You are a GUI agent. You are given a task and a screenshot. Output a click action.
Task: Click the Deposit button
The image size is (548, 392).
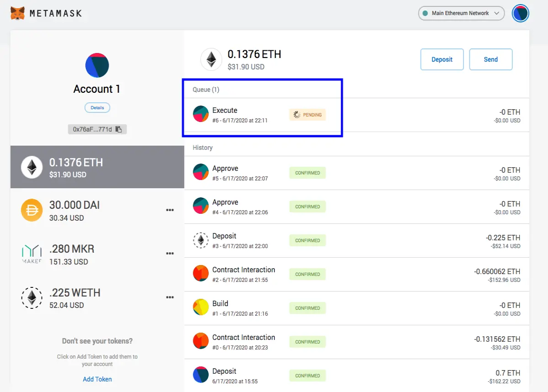[x=442, y=59]
